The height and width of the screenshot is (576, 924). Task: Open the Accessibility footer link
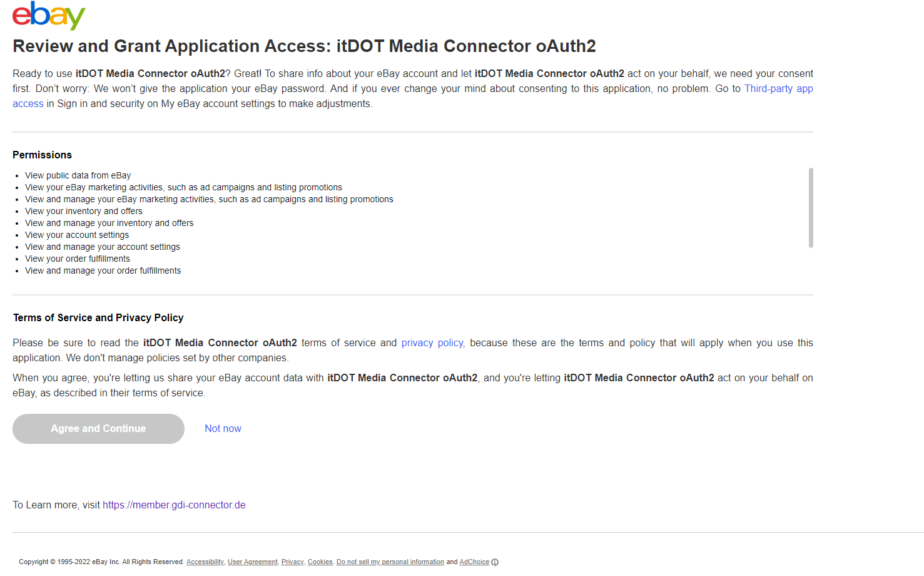pos(205,562)
